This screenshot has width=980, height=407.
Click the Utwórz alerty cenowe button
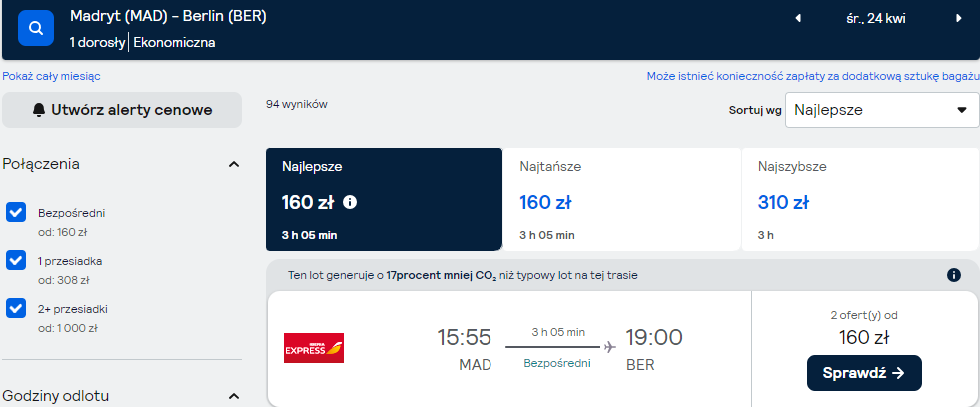122,110
